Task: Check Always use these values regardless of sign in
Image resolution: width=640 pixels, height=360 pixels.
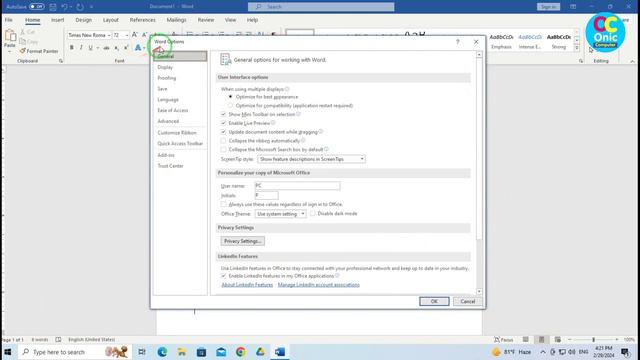Action: point(223,204)
